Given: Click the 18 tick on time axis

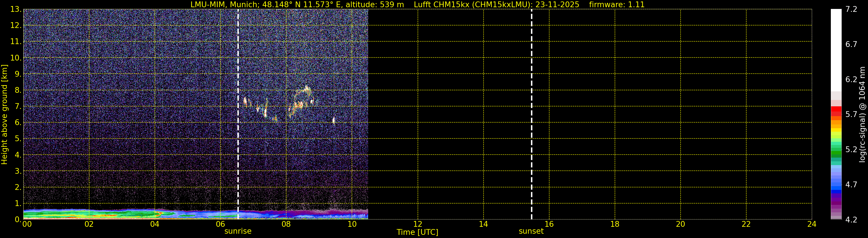Looking at the screenshot, I should click(614, 224).
